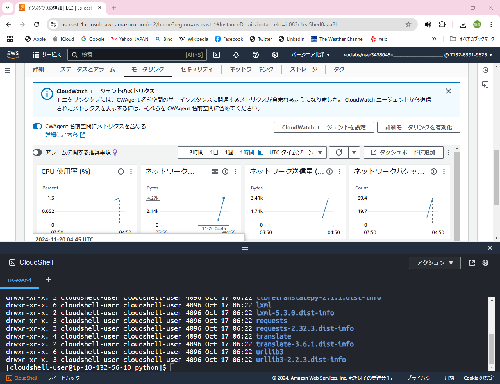
Task: Focus the AWS console search field
Action: (x=137, y=55)
